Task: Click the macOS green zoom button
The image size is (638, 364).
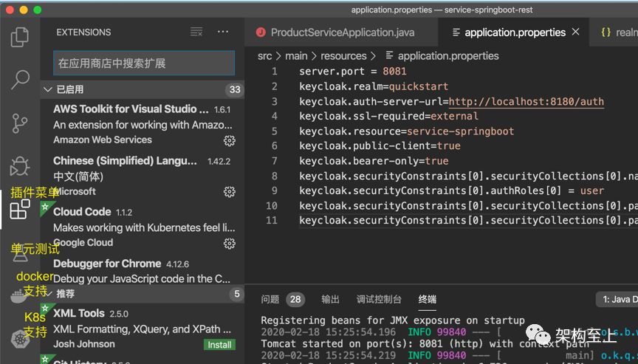Action: pos(38,10)
